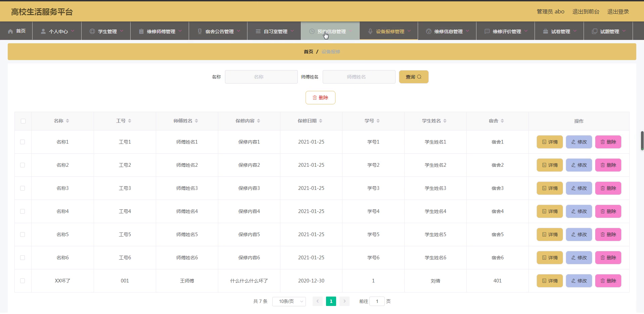Click page number 1 in pagination
Viewport: 644px width, 314px height.
[x=331, y=301]
